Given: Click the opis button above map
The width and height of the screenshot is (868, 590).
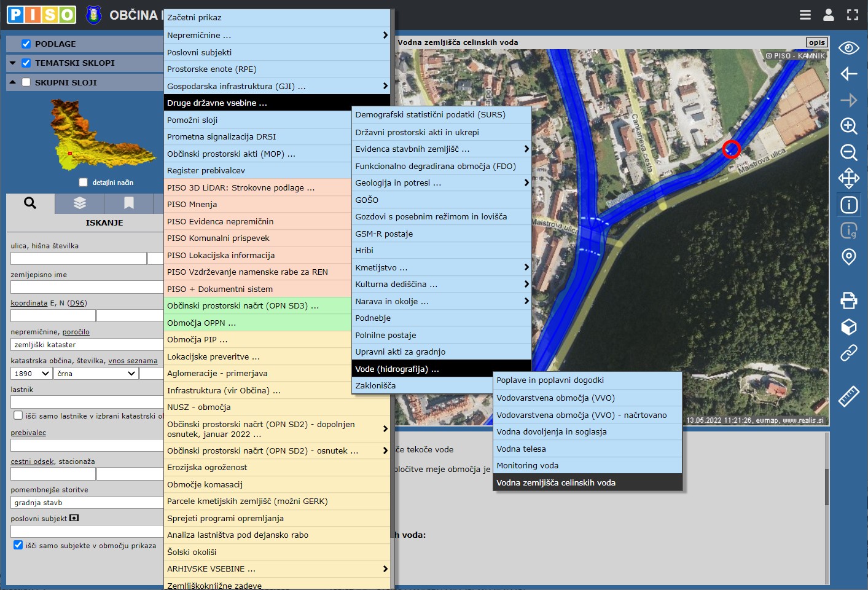Looking at the screenshot, I should coord(816,42).
